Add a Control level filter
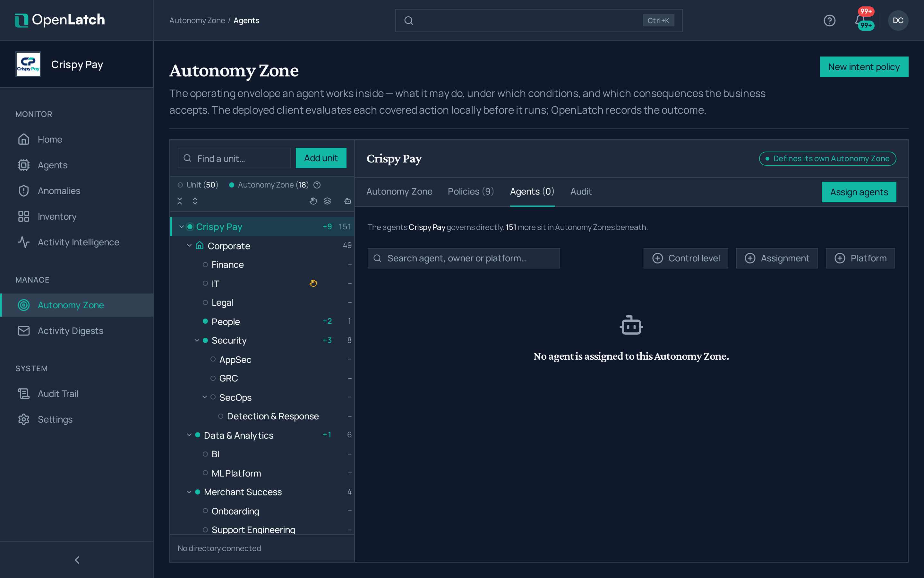 point(686,258)
